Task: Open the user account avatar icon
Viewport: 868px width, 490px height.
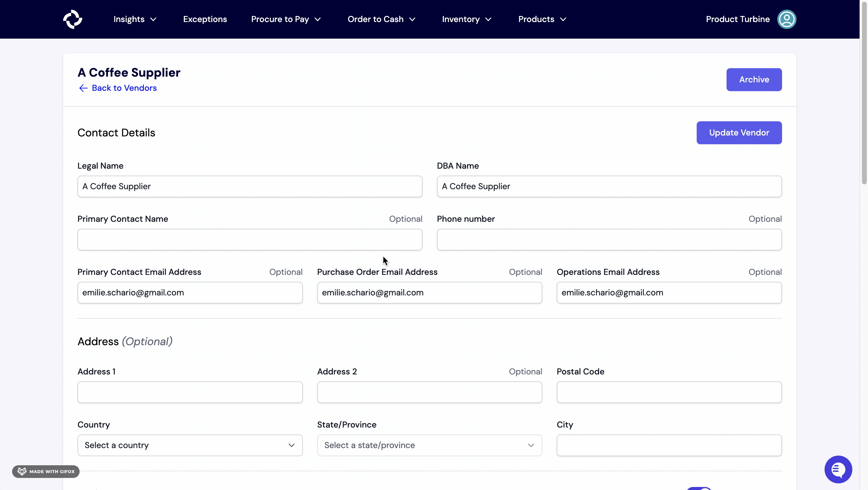Action: coord(787,19)
